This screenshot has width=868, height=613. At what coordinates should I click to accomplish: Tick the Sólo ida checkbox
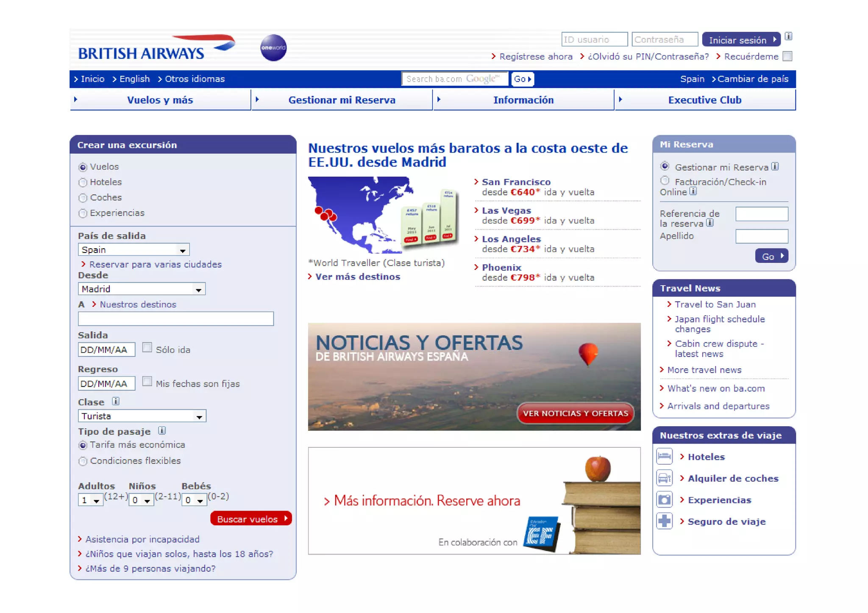[x=147, y=348]
